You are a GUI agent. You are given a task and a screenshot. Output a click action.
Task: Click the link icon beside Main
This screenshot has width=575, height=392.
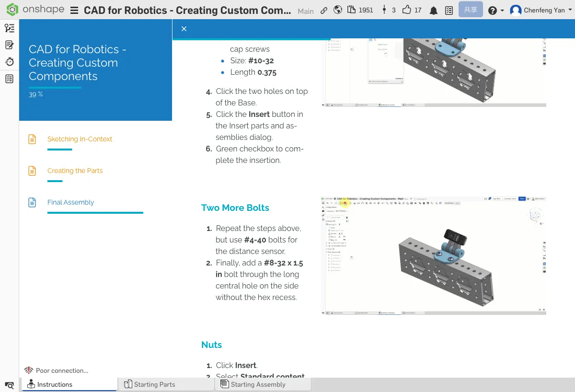[324, 11]
